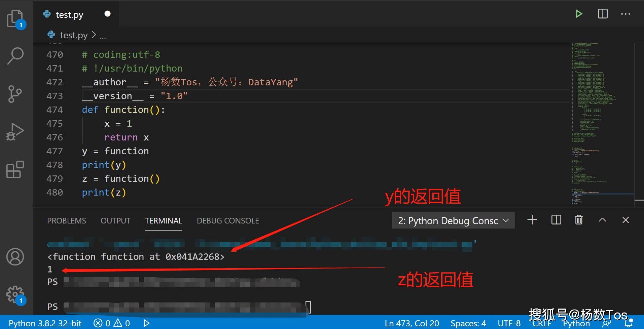Click the Spaces: 4 indentation setting
Viewport: 644px width, 329px height.
pyautogui.click(x=468, y=323)
